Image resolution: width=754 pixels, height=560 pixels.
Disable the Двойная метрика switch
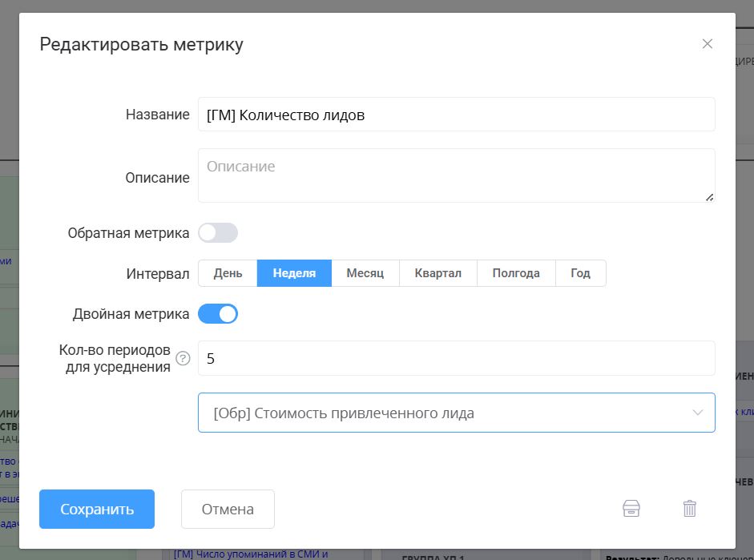[x=218, y=313]
